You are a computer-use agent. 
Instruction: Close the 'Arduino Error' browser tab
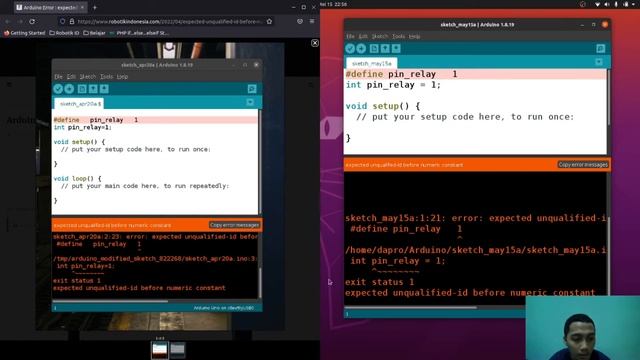pos(82,7)
